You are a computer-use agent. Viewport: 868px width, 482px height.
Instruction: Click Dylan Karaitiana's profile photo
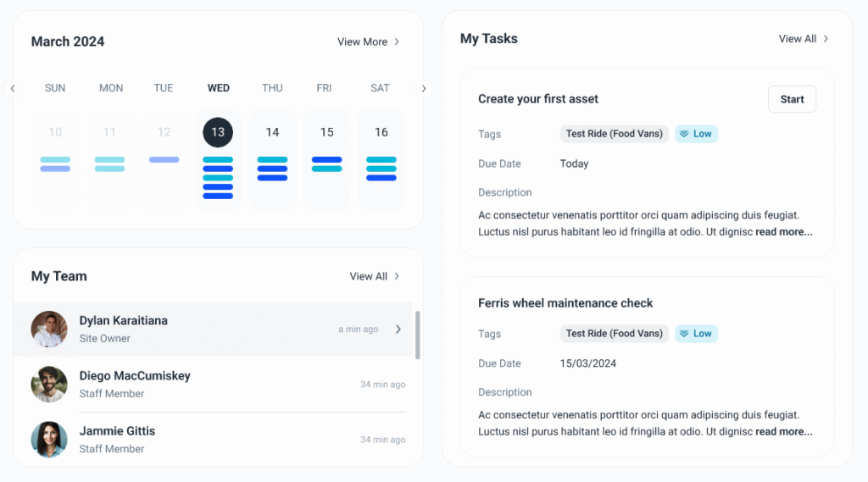tap(49, 329)
